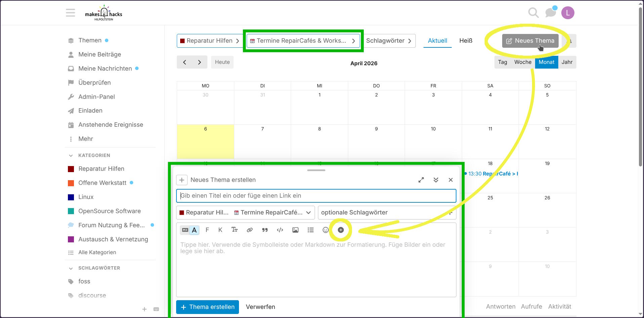Insert an emoji in the composer
Image resolution: width=644 pixels, height=318 pixels.
(325, 230)
